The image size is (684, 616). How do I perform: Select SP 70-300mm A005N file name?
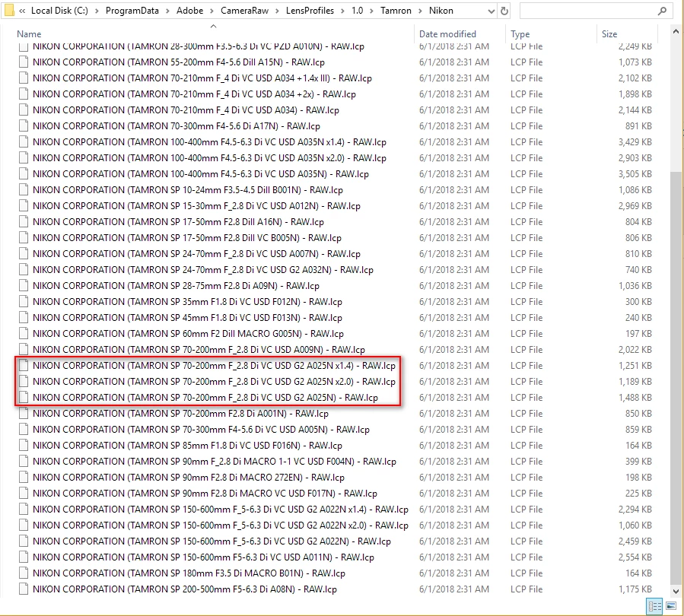[201, 430]
